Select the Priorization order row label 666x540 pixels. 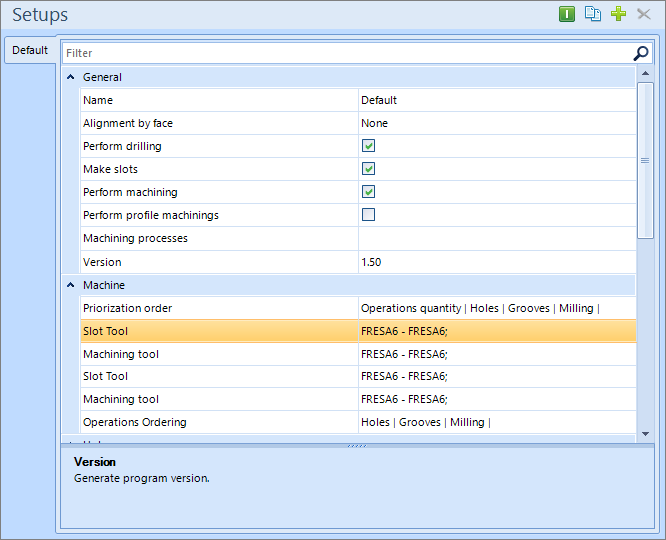coord(127,308)
